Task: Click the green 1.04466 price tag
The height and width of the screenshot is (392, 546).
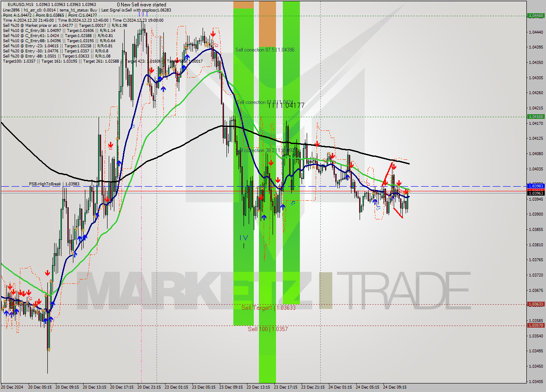Action: [536, 15]
